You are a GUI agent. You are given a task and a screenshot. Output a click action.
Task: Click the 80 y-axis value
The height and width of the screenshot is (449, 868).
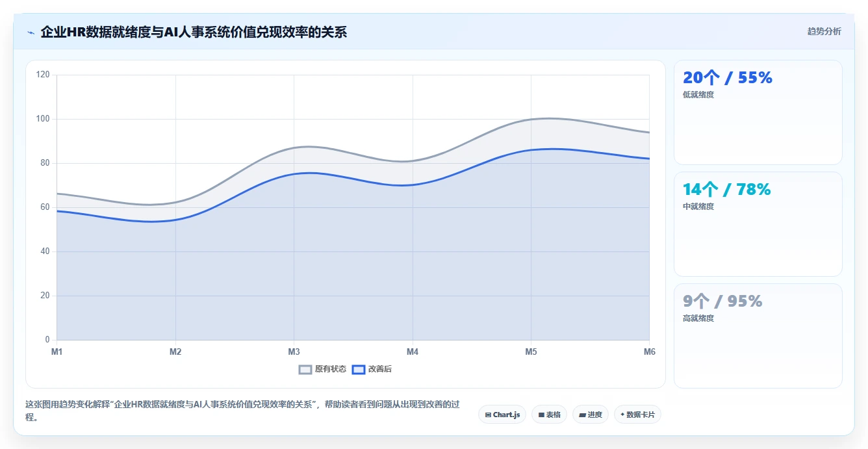tap(45, 163)
